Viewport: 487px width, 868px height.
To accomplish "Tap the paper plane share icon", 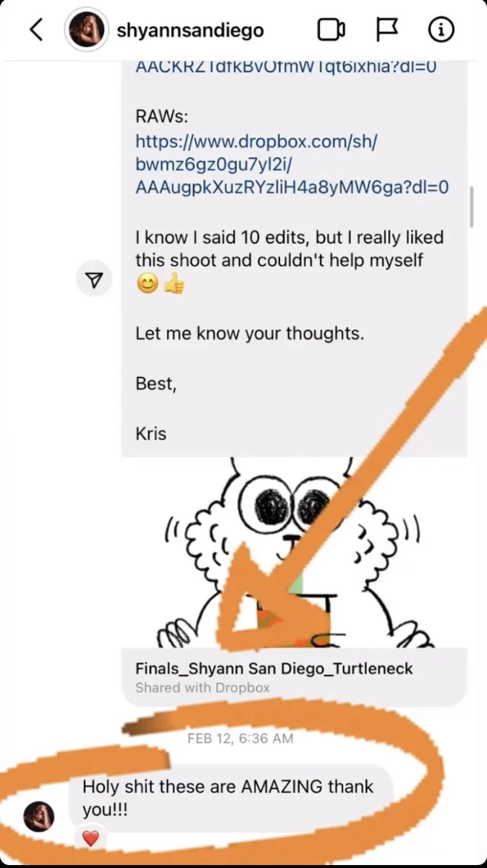I will (94, 280).
